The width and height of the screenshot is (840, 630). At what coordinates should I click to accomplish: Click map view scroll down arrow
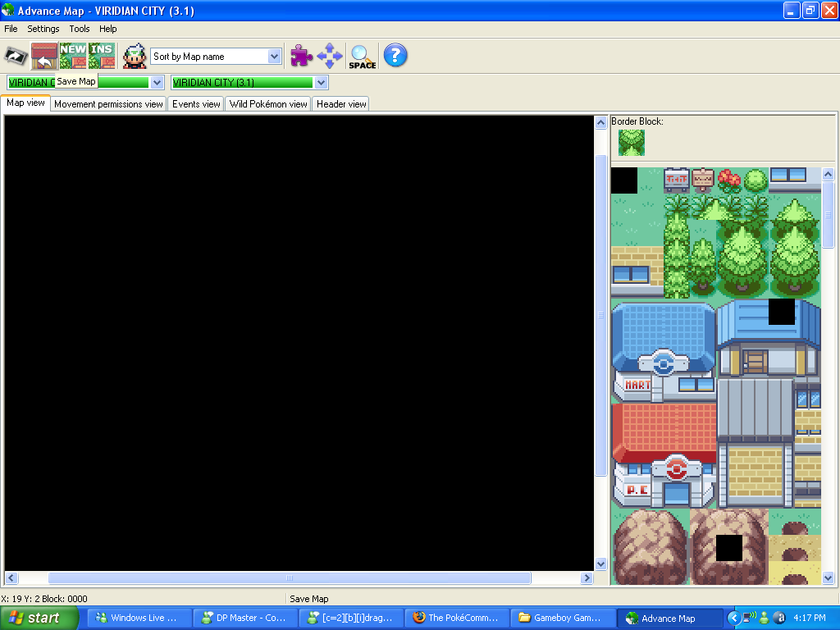coord(600,564)
